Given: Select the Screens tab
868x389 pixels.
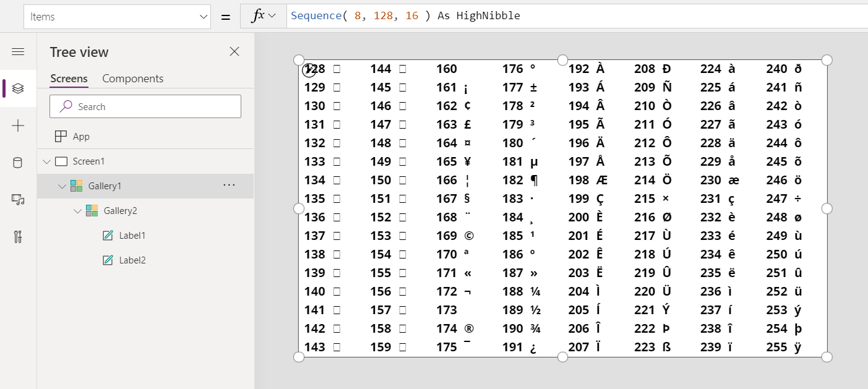Looking at the screenshot, I should point(68,79).
